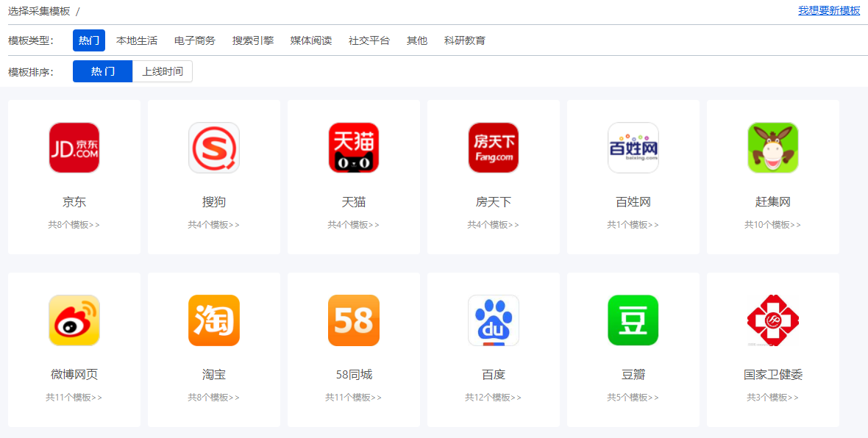Select the 搜狗 Sogou logo icon
868x438 pixels.
click(x=213, y=148)
